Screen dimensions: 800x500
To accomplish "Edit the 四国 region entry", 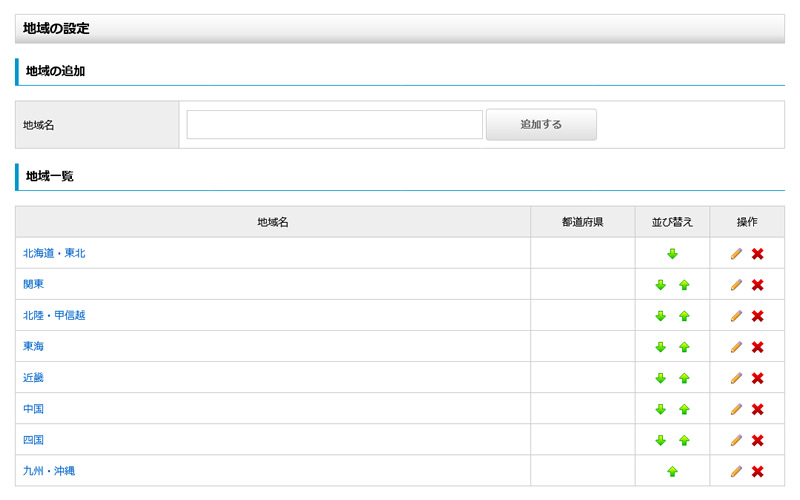I will pos(736,440).
